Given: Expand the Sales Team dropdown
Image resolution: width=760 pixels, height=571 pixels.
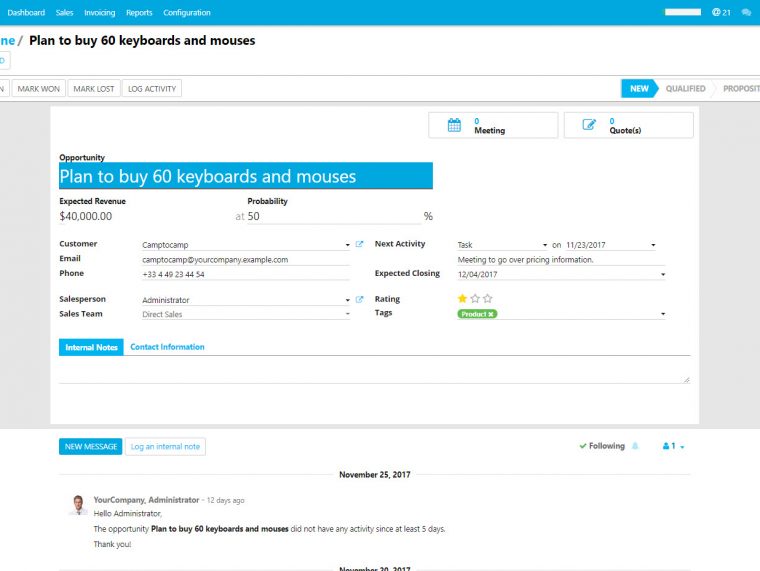Looking at the screenshot, I should click(x=348, y=314).
